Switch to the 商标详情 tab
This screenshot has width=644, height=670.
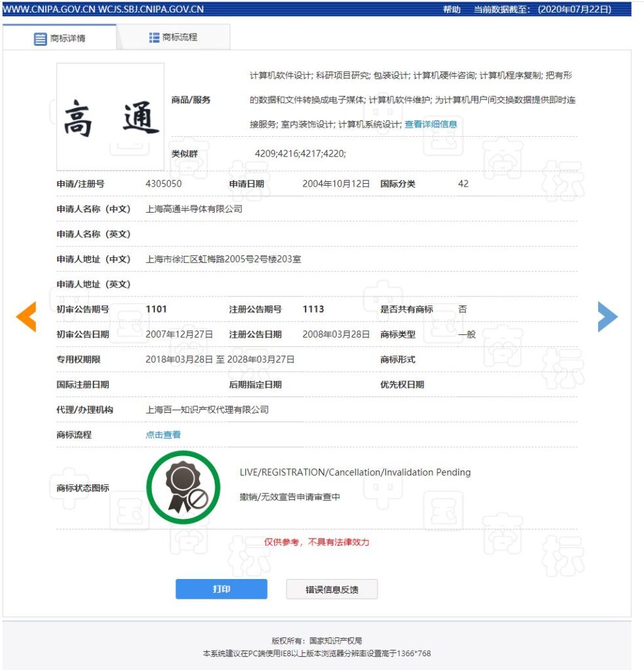60,37
